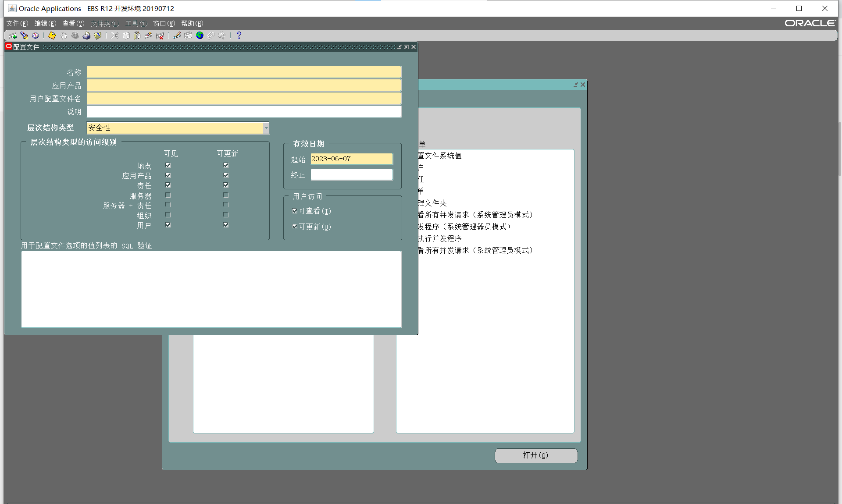Click the New Record toolbar icon
Viewport: 842px width, 504px height.
(x=12, y=35)
